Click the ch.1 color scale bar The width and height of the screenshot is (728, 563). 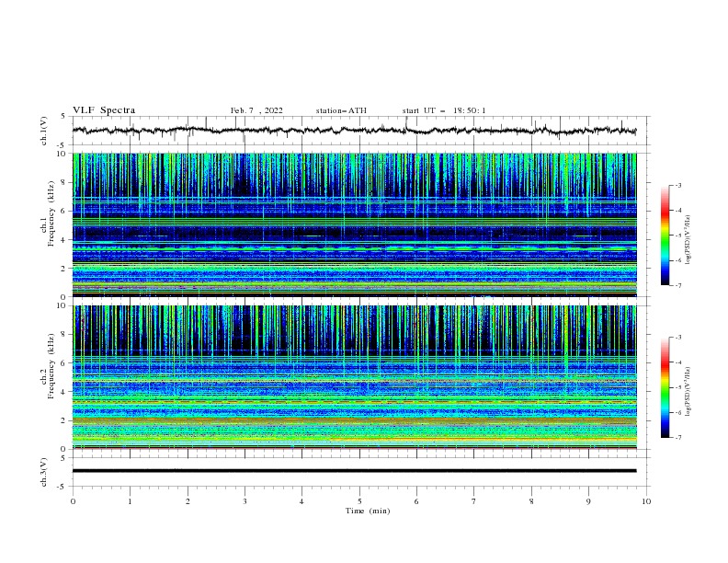click(x=665, y=236)
